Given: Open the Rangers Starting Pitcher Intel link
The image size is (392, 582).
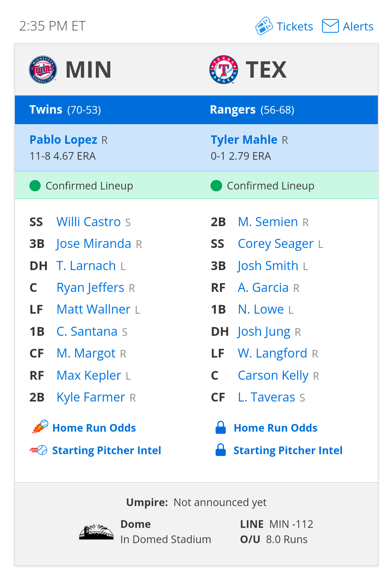Looking at the screenshot, I should (288, 451).
